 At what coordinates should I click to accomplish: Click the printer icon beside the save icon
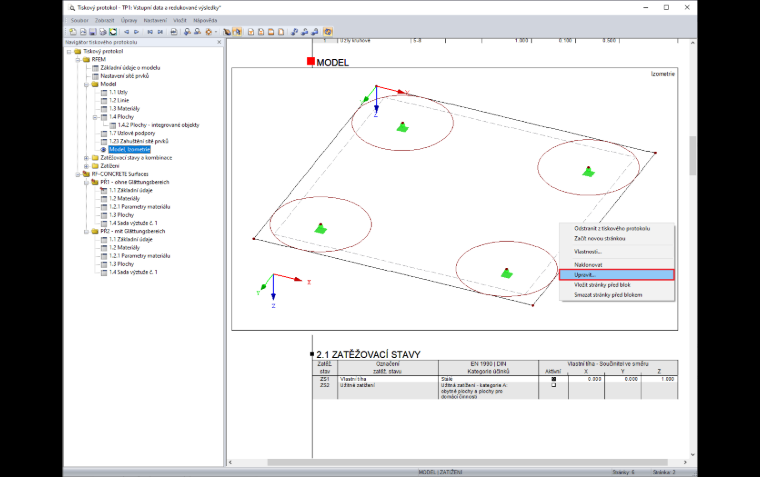[103, 32]
